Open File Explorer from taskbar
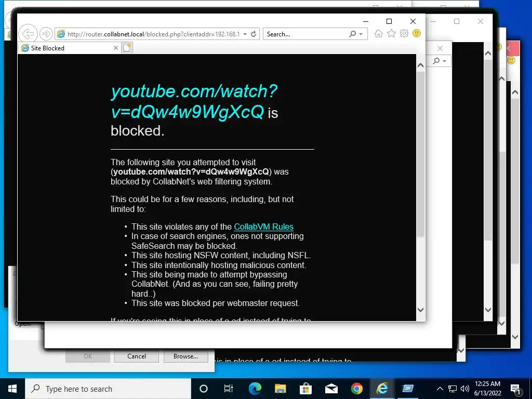The width and height of the screenshot is (532, 399). (x=280, y=389)
